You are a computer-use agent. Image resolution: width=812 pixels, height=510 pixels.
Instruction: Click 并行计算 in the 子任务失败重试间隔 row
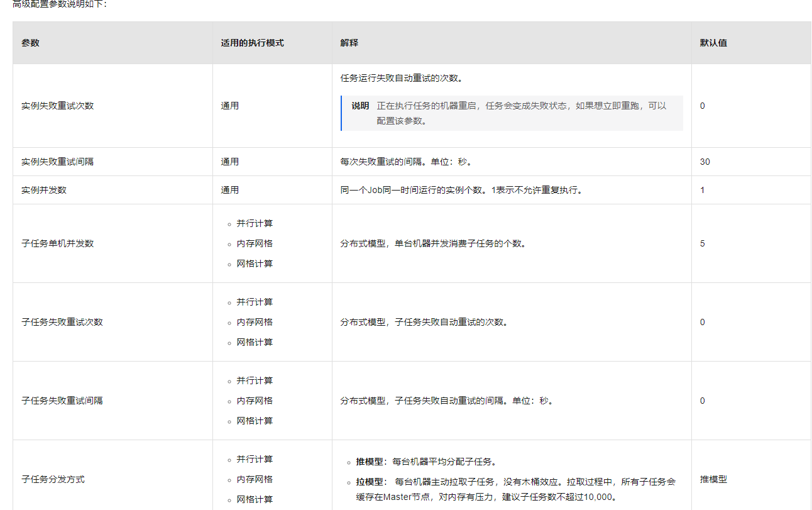coord(255,380)
